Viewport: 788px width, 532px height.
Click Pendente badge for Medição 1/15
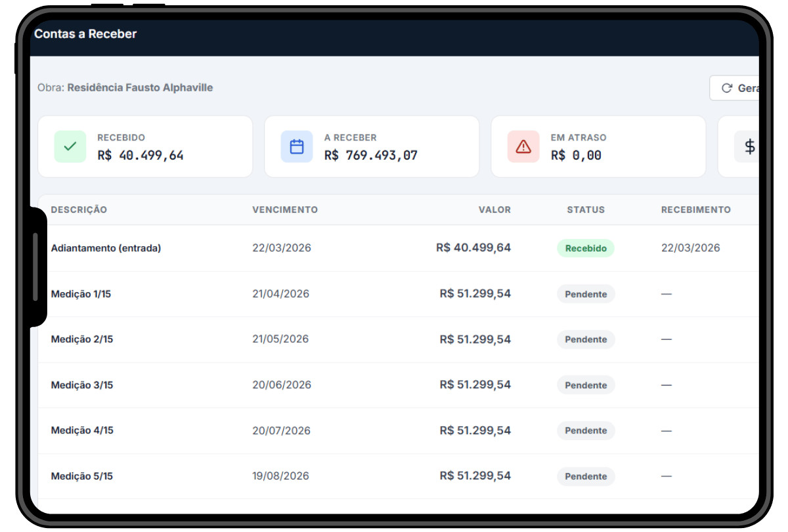coord(586,294)
